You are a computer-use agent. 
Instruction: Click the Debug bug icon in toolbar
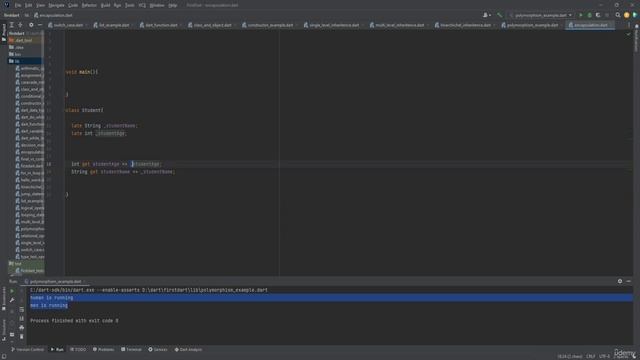tap(589, 15)
